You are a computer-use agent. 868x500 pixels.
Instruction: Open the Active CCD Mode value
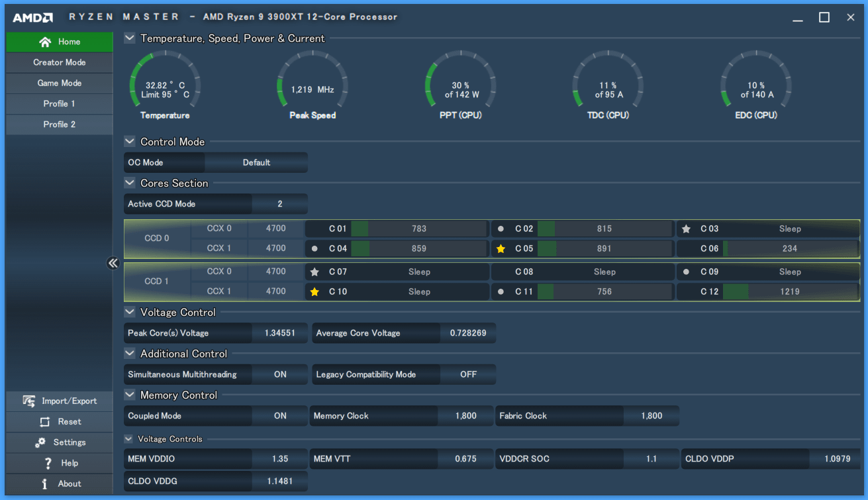[280, 203]
